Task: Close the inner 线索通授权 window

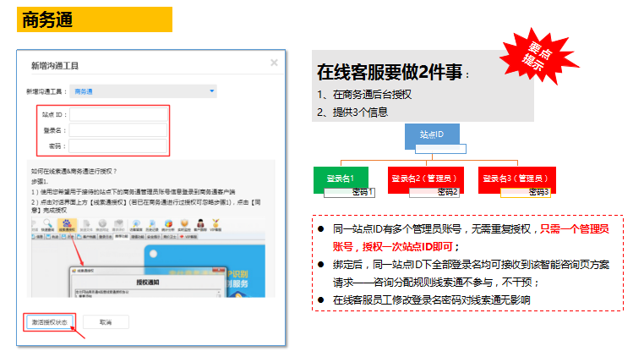Action: tap(221, 270)
